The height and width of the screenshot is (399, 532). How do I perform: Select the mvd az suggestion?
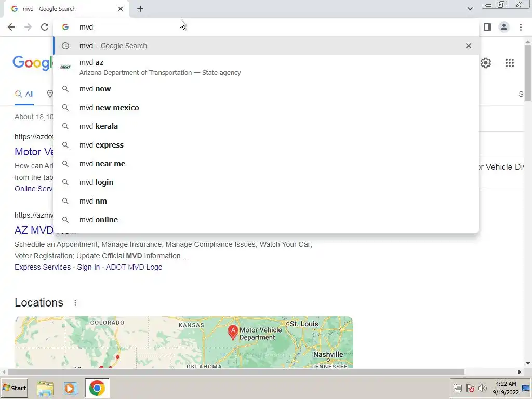(x=266, y=67)
